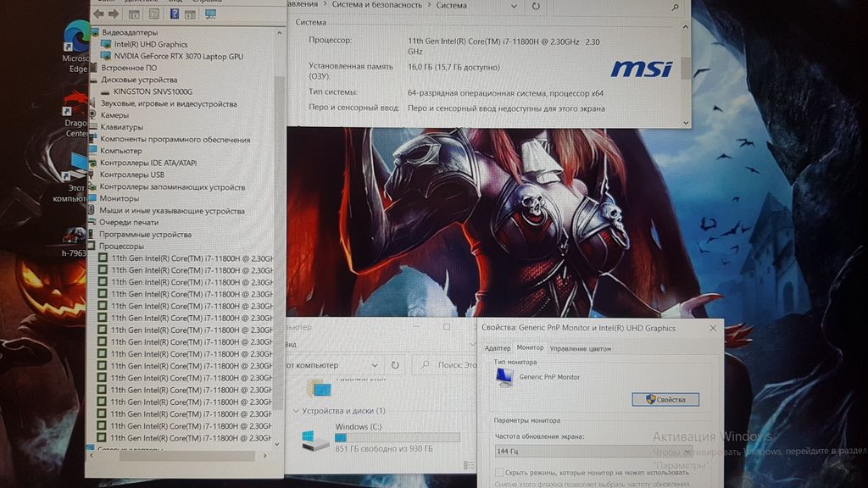Go to Система и безопасность breadcrumb

click(376, 5)
